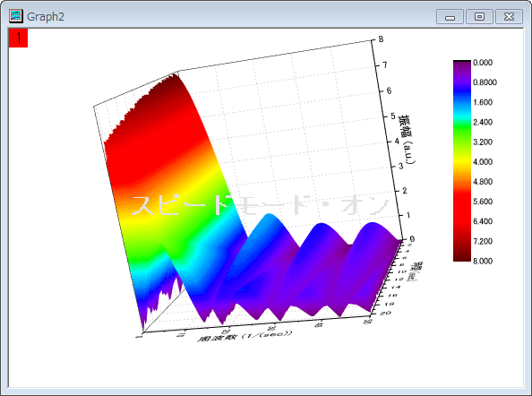Click the Graph2 title bar text
Screen dimensions: 532x396
(x=46, y=17)
